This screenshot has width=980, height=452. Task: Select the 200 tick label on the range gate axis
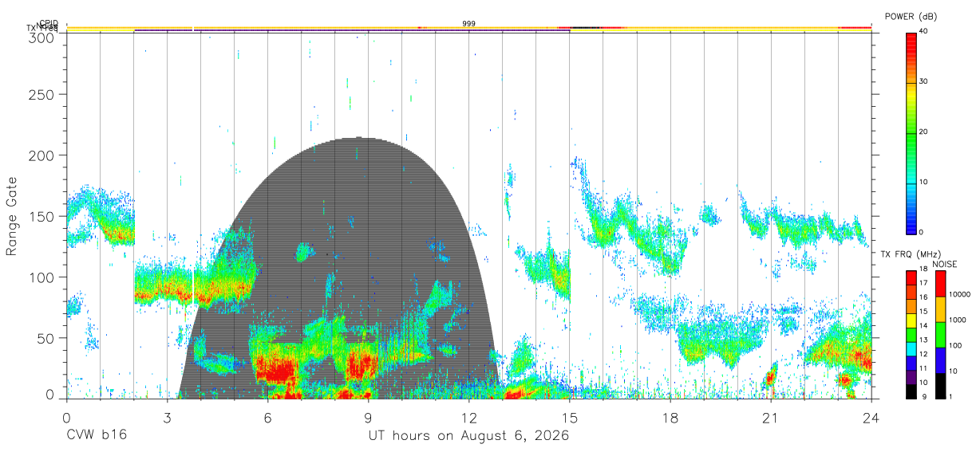[x=41, y=155]
